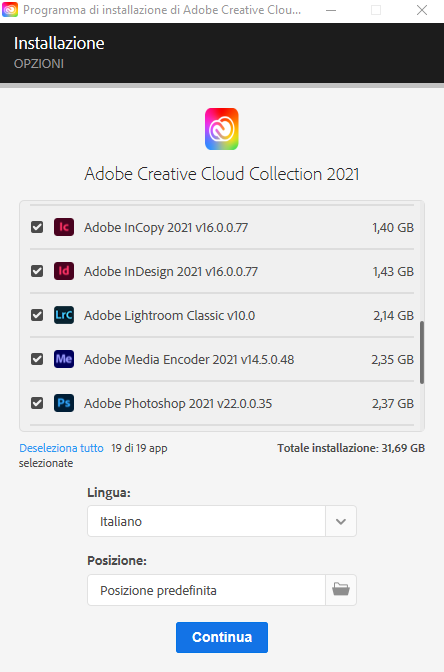Click the Creative Cloud logo

(x=222, y=129)
